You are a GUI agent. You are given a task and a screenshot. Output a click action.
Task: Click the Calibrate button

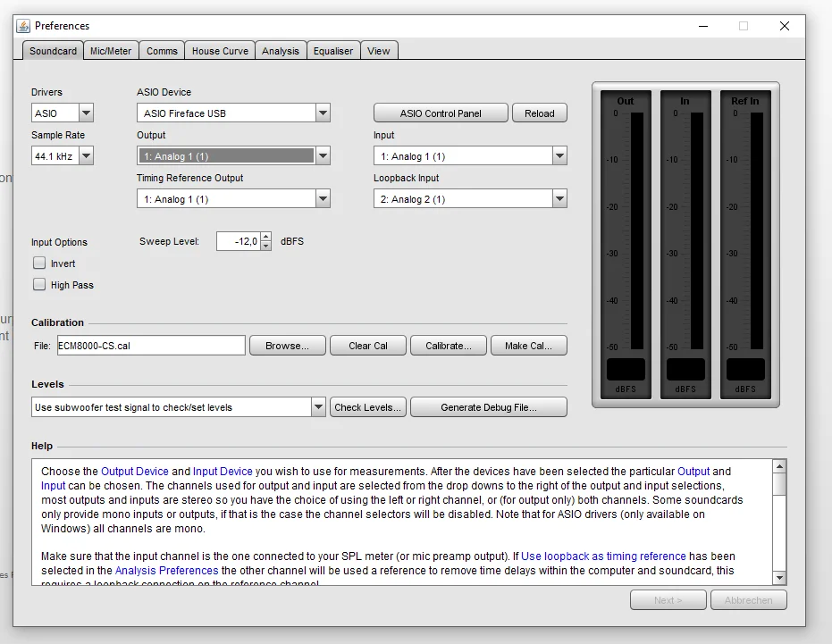pyautogui.click(x=449, y=346)
